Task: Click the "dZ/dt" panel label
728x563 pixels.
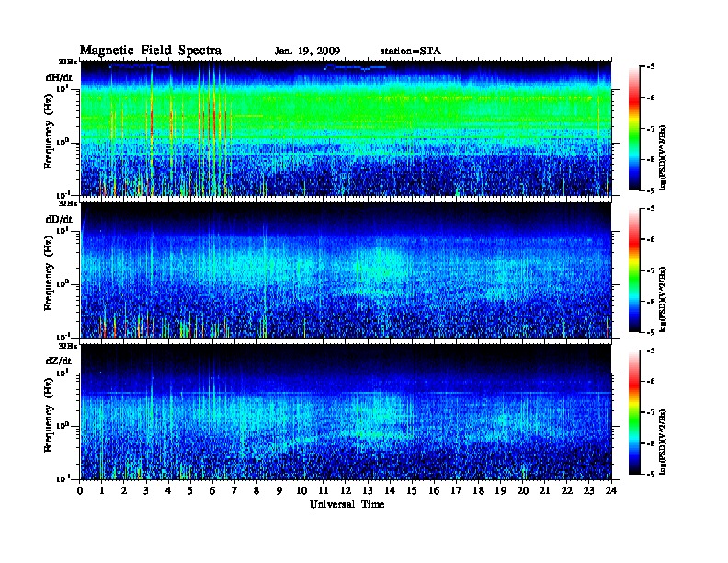Action: [x=59, y=361]
